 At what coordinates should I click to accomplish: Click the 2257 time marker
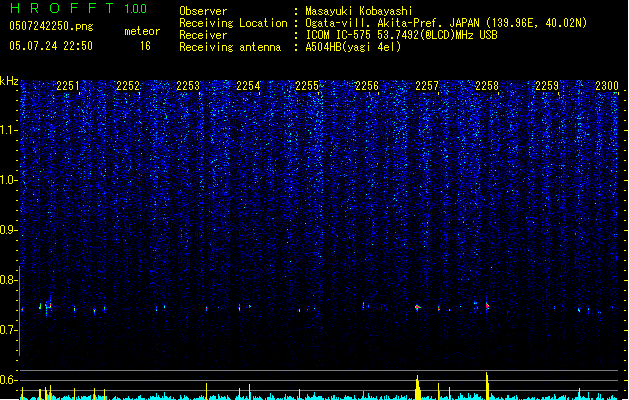coord(427,86)
